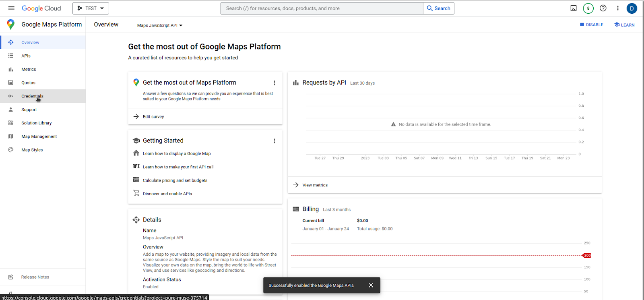Click the Google Maps Platform pin logo
This screenshot has width=644, height=300.
11,25
